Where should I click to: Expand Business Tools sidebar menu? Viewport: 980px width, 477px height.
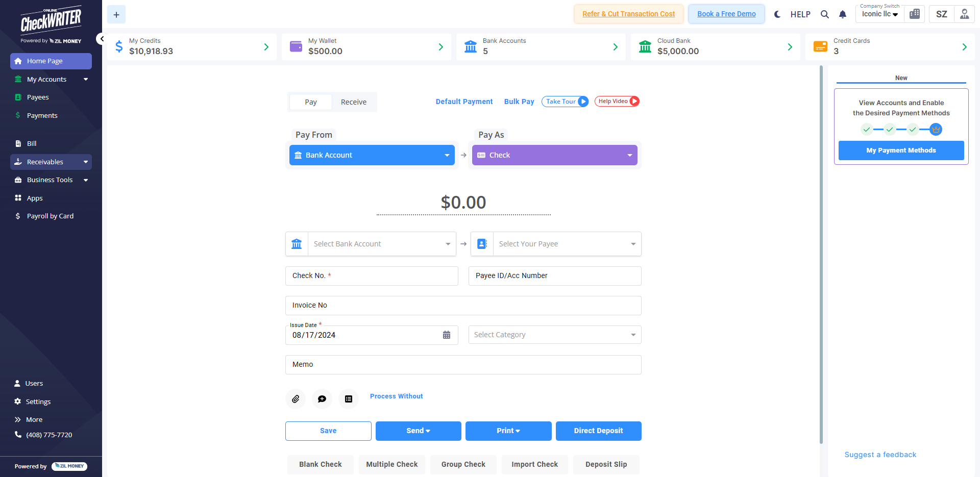51,180
